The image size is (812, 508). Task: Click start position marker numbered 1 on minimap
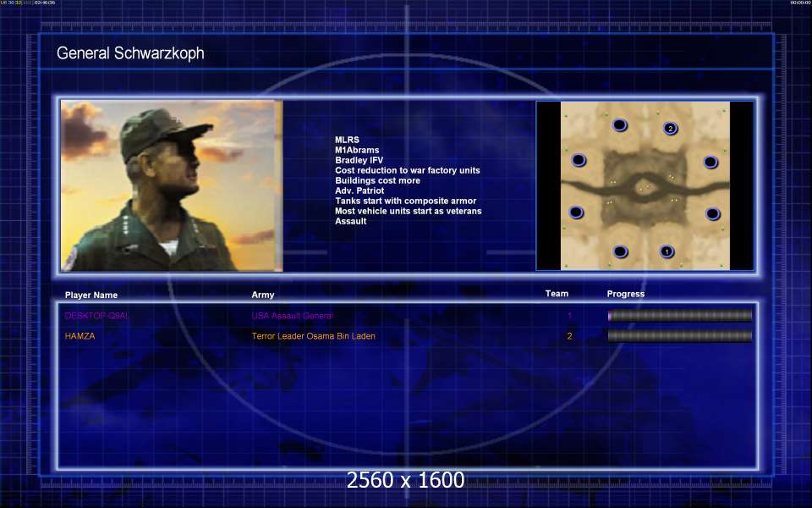click(667, 251)
